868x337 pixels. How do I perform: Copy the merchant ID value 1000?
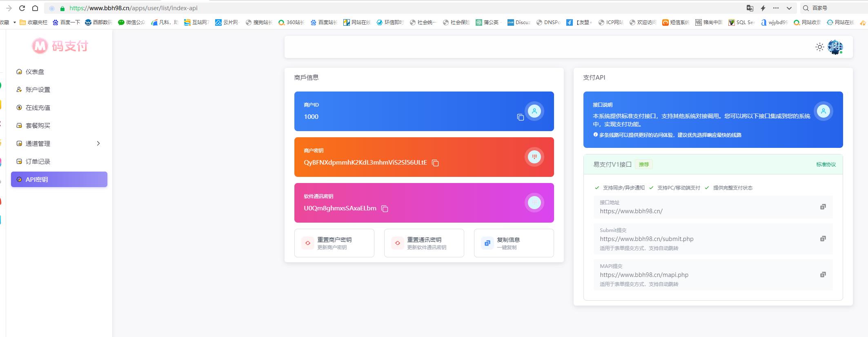pos(520,118)
